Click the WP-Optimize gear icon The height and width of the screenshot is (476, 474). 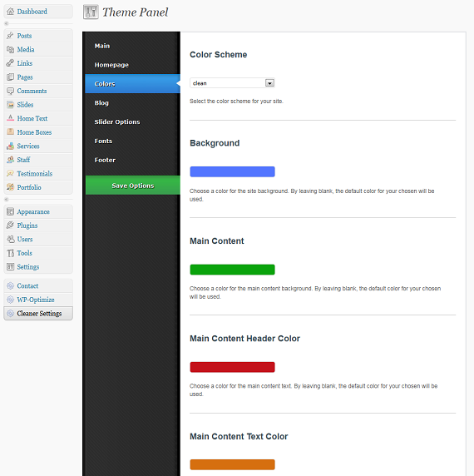(10, 300)
